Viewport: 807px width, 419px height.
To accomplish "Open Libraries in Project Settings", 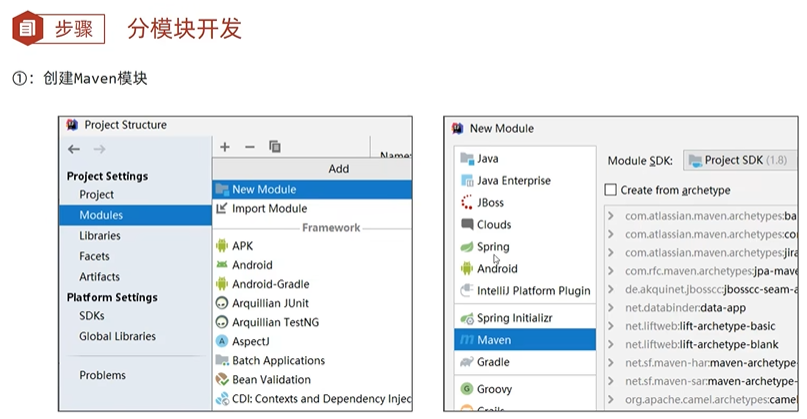I will pyautogui.click(x=100, y=236).
